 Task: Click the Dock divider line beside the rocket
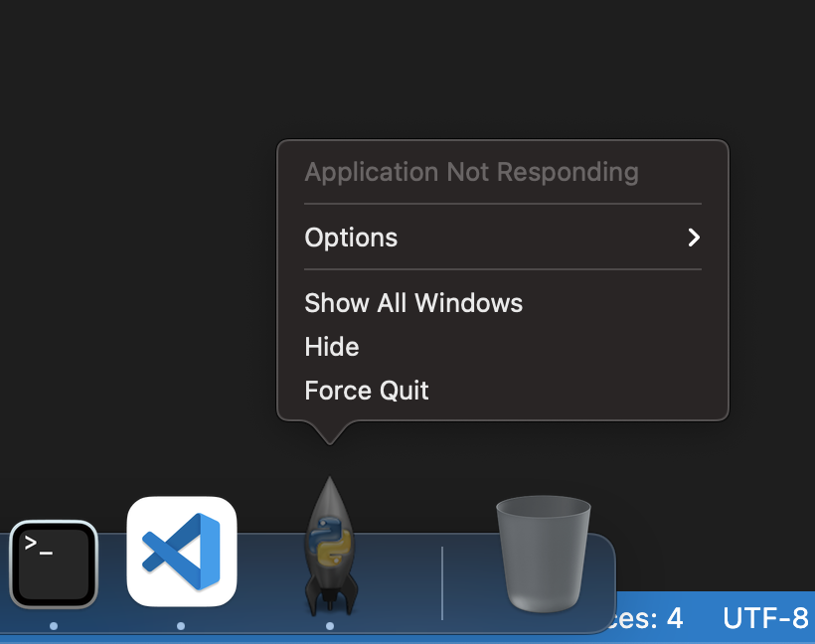(440, 581)
